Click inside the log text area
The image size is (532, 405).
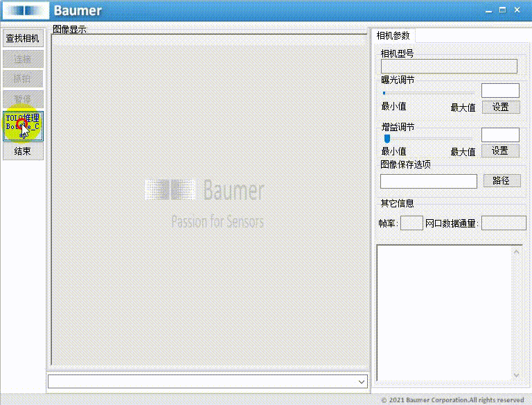click(444, 313)
